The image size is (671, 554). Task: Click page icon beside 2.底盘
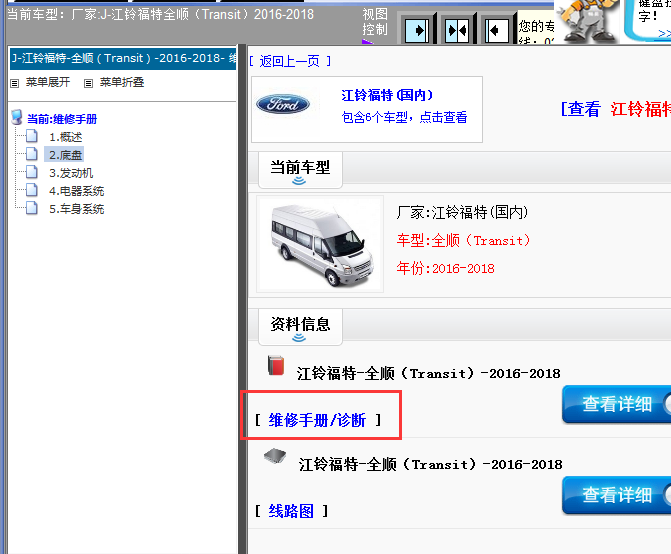click(x=32, y=154)
